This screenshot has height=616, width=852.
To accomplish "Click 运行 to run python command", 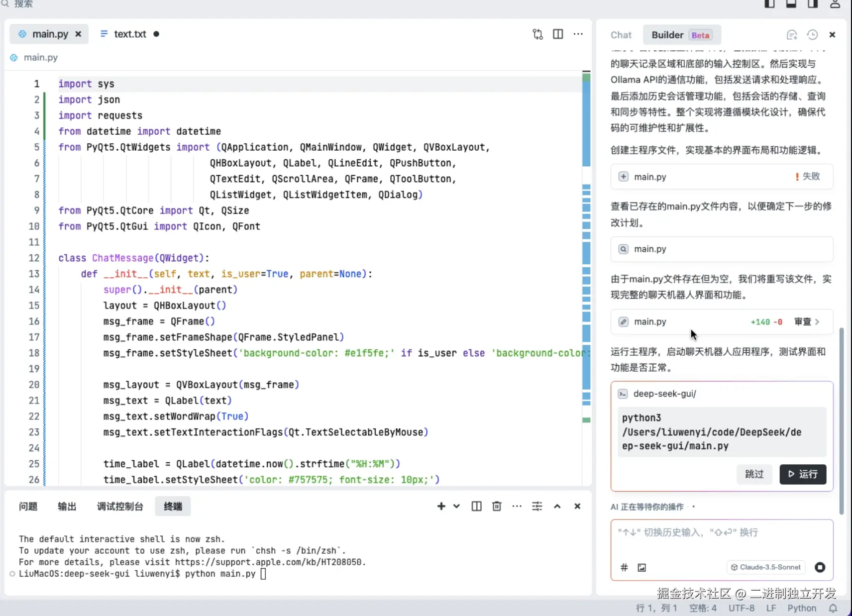I will pyautogui.click(x=803, y=474).
